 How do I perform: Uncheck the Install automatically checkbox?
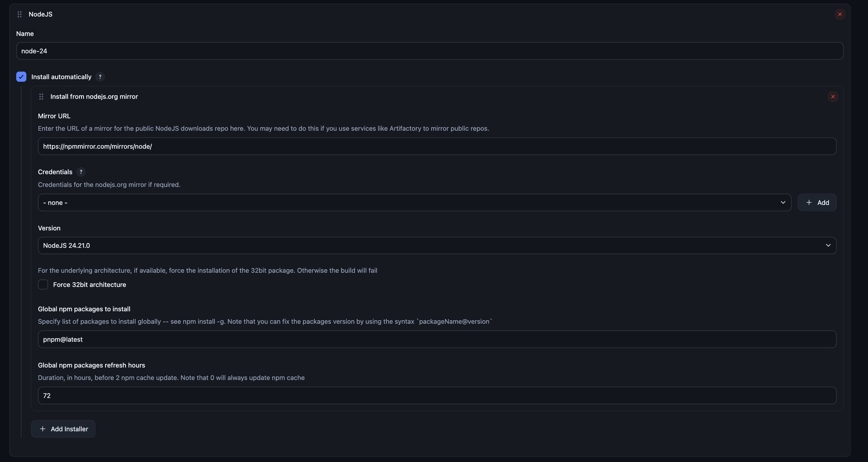(21, 77)
